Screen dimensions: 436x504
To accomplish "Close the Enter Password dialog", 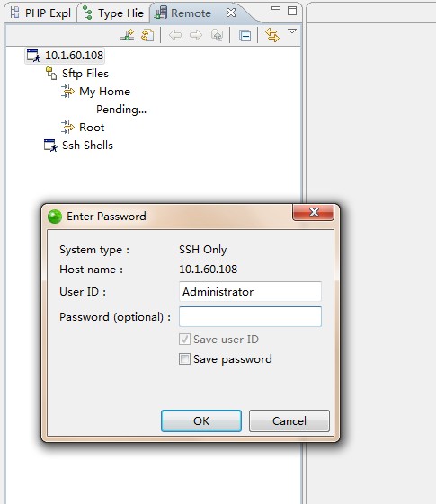I will tap(314, 212).
